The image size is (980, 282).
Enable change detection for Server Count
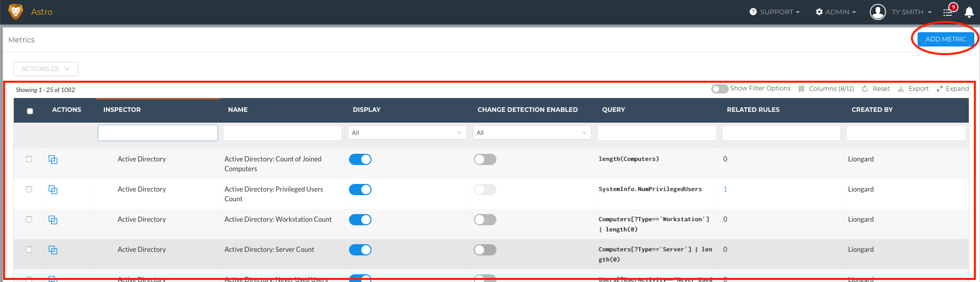tap(485, 250)
